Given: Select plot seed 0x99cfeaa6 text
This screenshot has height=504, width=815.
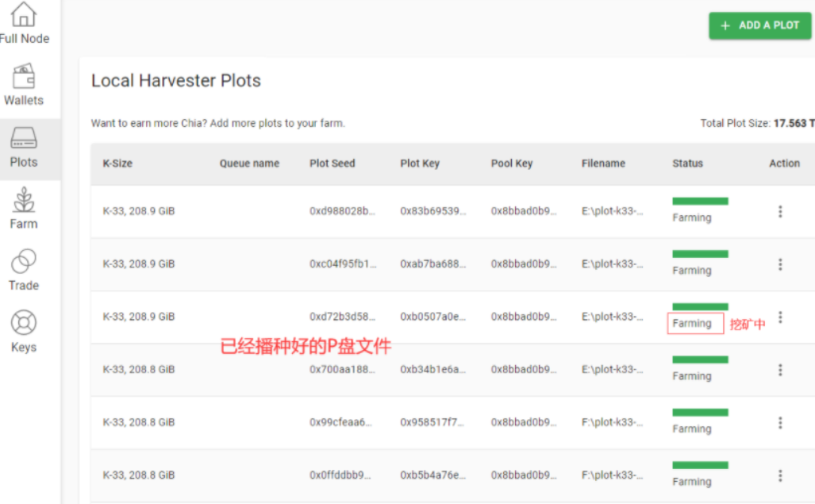Looking at the screenshot, I should click(341, 422).
